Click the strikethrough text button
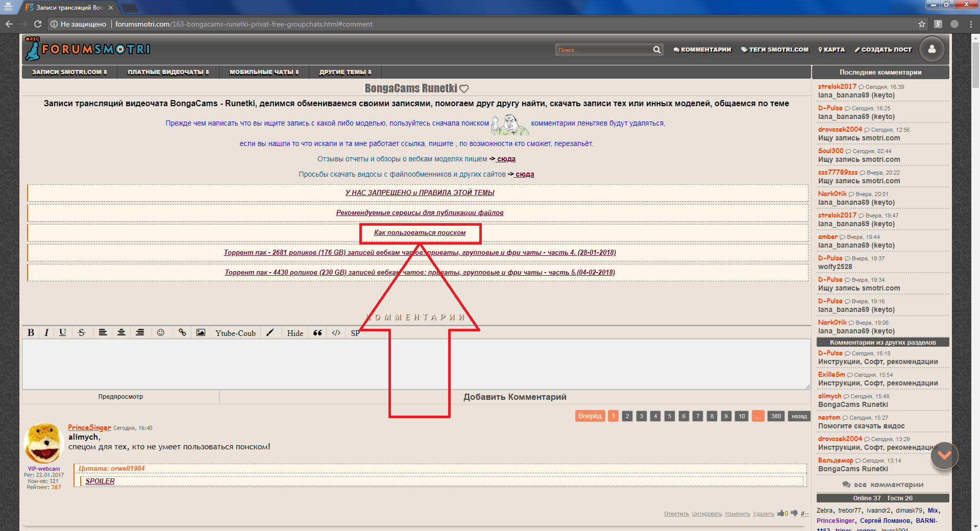This screenshot has width=980, height=531. 82,332
